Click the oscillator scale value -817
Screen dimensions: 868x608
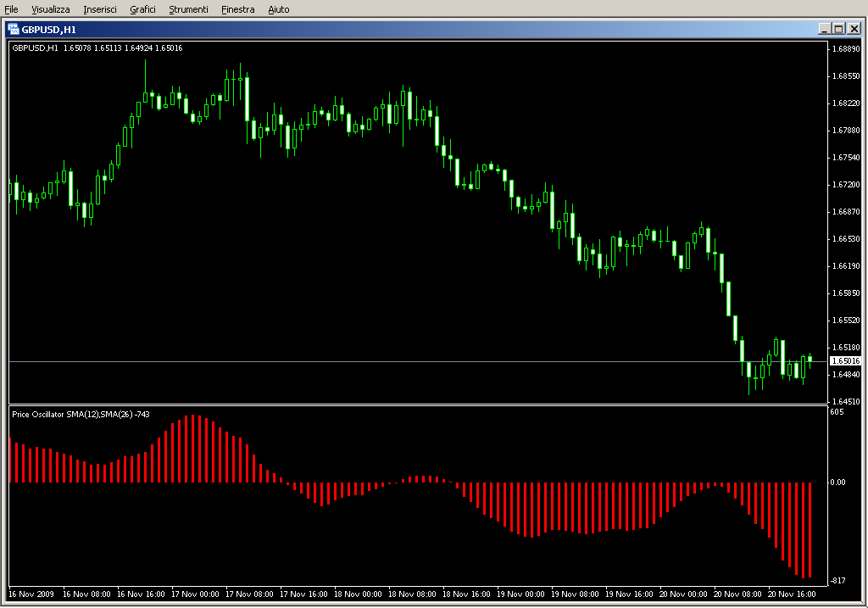pyautogui.click(x=837, y=580)
